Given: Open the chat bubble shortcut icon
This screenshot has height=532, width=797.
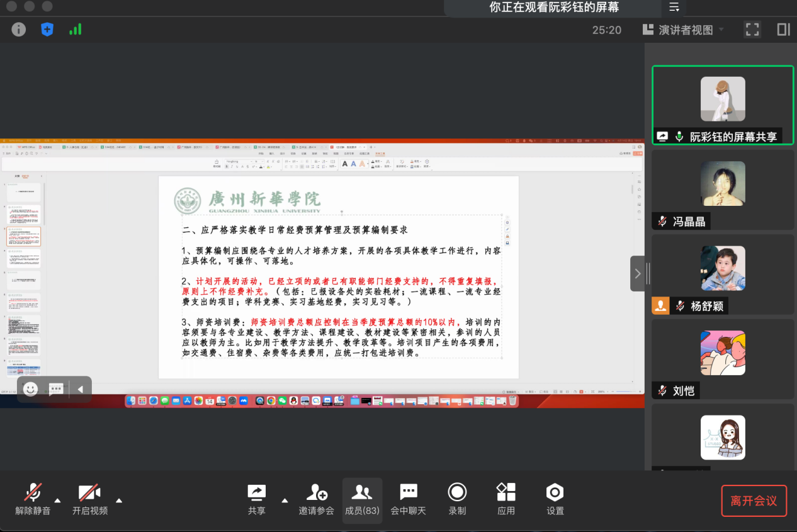Looking at the screenshot, I should pos(56,389).
